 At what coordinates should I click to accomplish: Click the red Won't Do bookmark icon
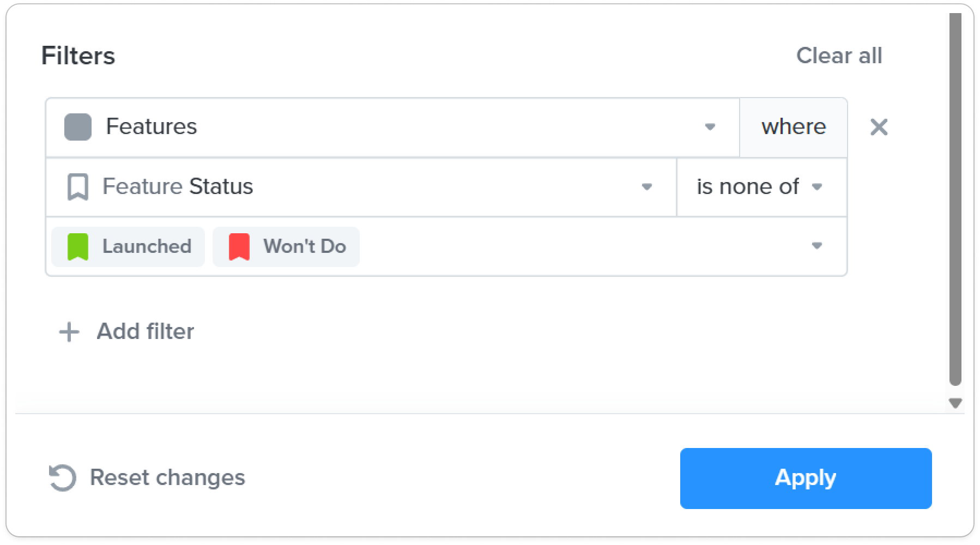pyautogui.click(x=239, y=246)
